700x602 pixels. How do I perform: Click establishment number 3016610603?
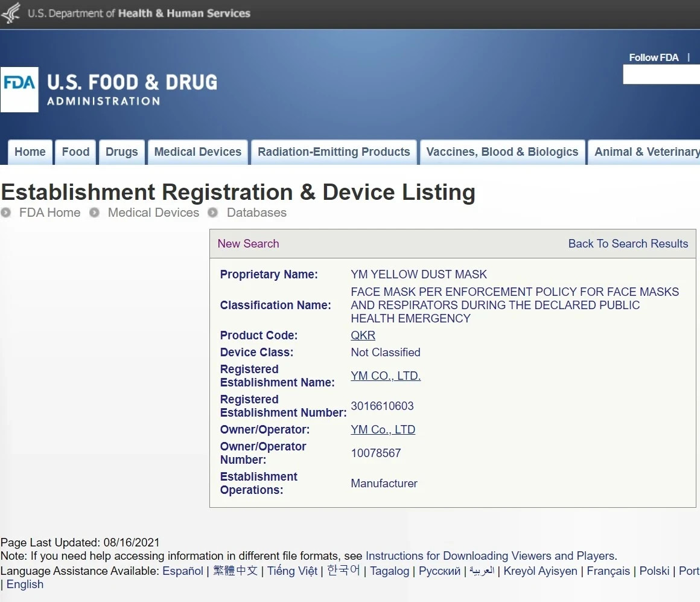382,406
